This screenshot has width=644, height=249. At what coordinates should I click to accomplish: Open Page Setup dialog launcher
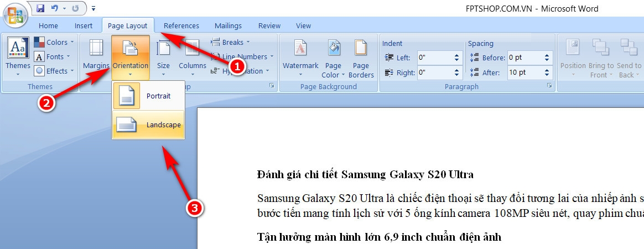point(272,86)
